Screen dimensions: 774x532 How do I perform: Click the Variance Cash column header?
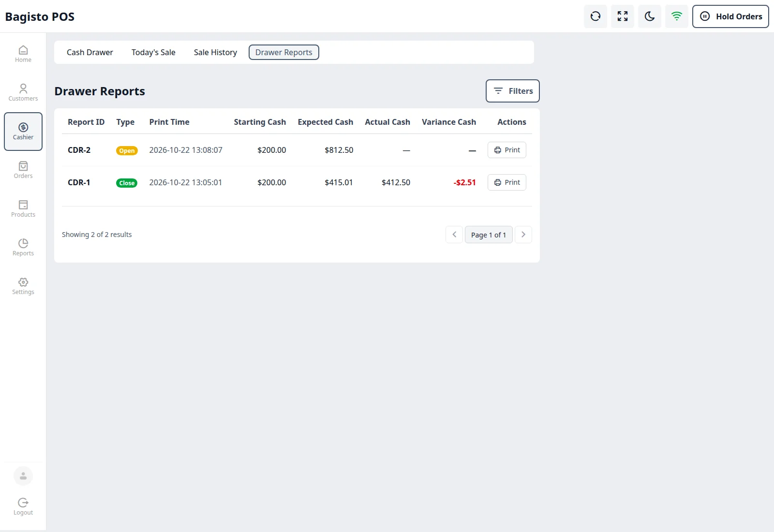[449, 122]
